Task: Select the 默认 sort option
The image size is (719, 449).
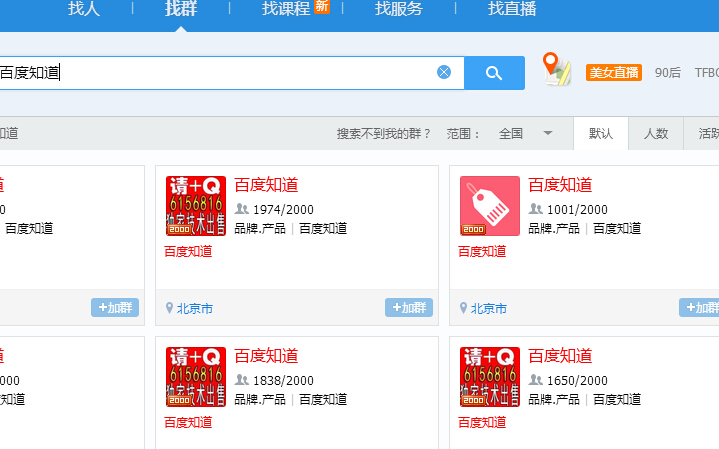Action: tap(601, 134)
